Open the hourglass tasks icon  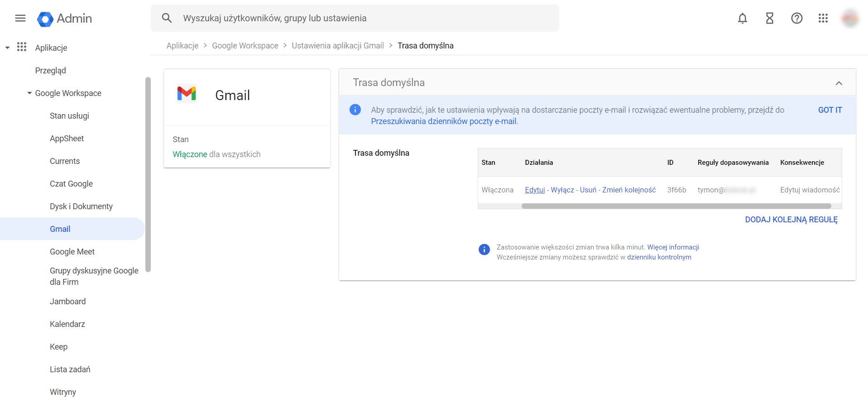coord(770,18)
